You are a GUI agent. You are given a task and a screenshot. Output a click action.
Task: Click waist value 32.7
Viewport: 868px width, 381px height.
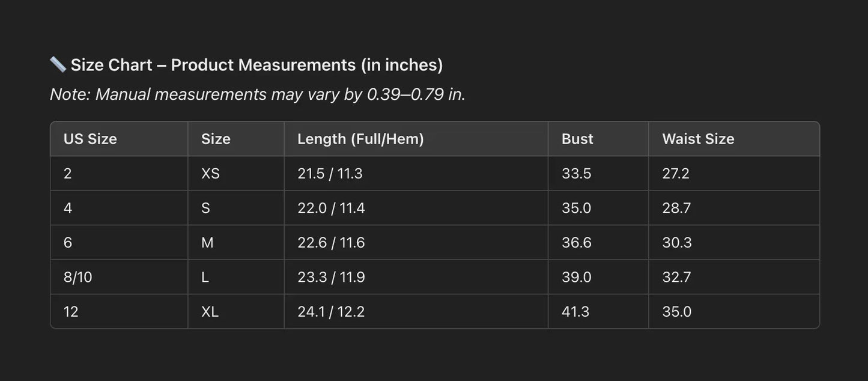click(x=676, y=277)
